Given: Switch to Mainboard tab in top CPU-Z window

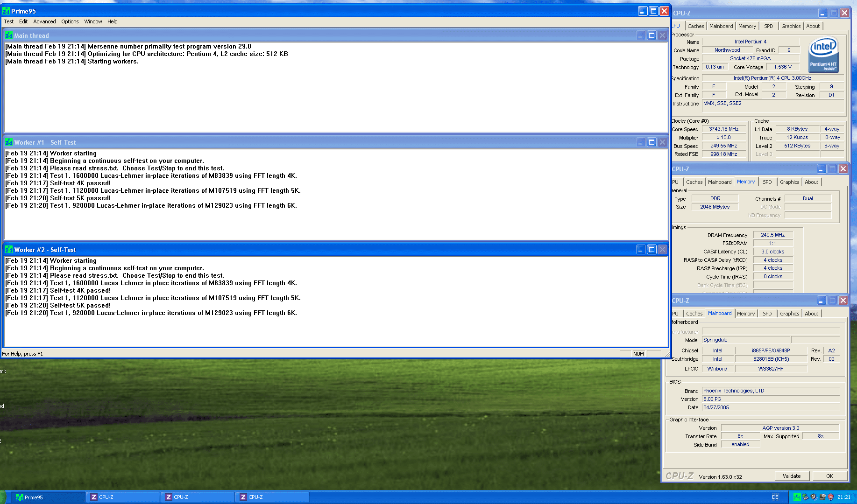Looking at the screenshot, I should (x=721, y=26).
